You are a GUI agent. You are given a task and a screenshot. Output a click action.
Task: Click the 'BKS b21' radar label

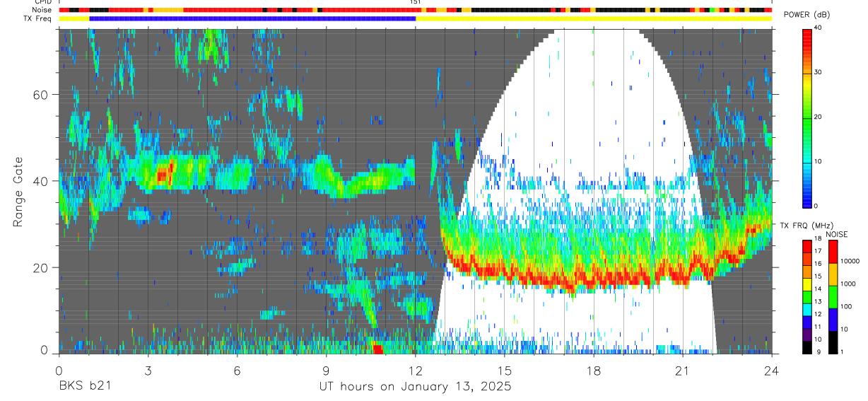(x=84, y=387)
